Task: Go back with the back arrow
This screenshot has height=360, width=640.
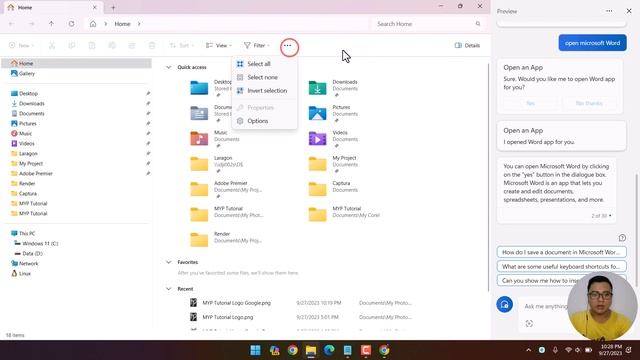Action: click(x=11, y=24)
